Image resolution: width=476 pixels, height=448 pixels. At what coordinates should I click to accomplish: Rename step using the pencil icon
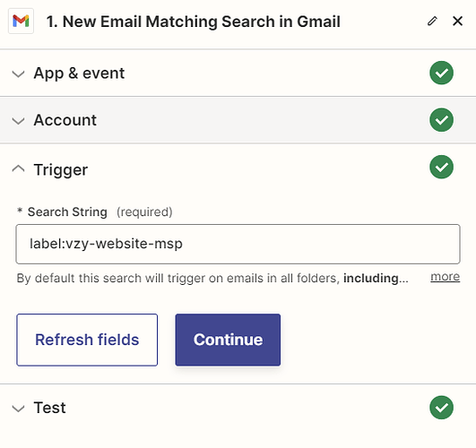click(x=432, y=21)
